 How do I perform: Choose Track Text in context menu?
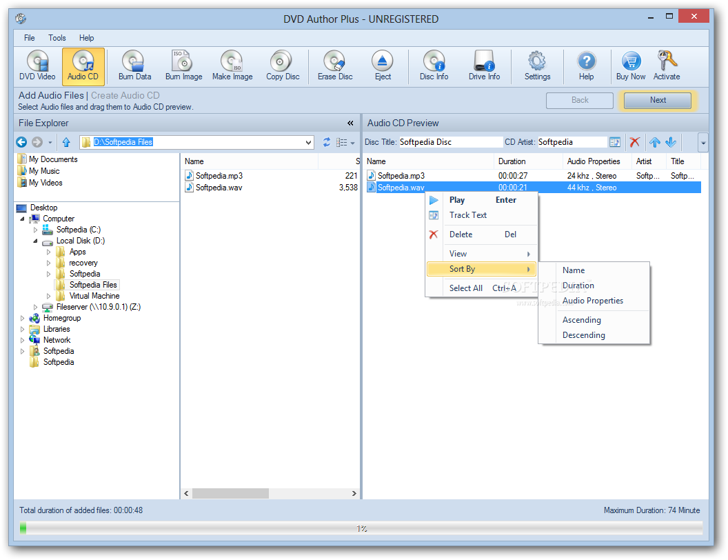[x=481, y=215]
